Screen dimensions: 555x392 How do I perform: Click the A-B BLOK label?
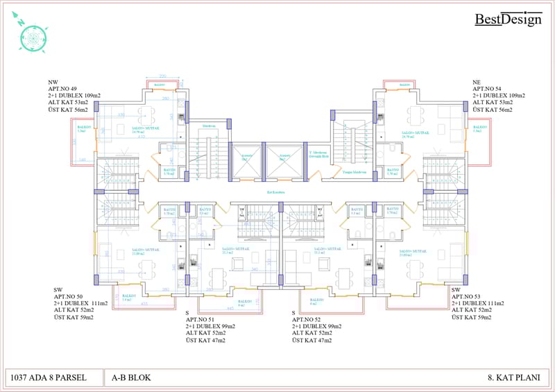[130, 377]
